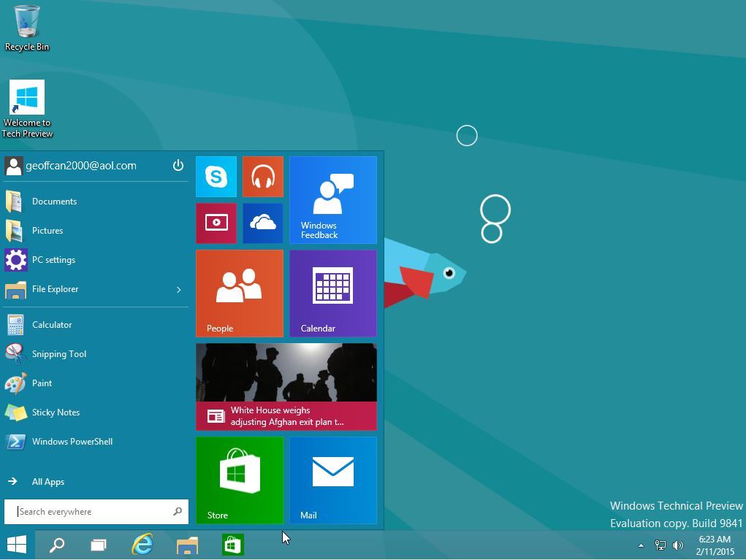Open the Windows Feedback tile
The image size is (746, 560).
coord(333,199)
